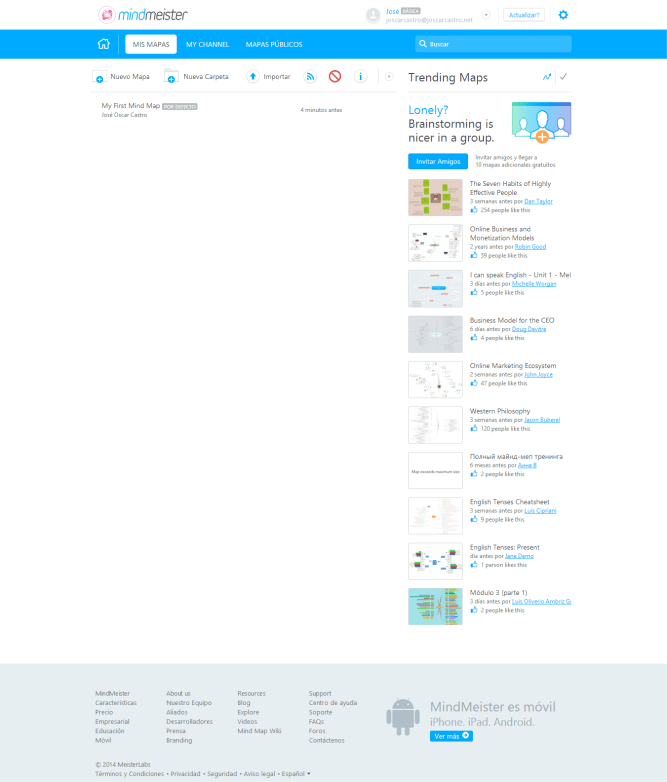Open My First Mind Map row
Viewport: 667px width, 782px height.
coord(243,110)
